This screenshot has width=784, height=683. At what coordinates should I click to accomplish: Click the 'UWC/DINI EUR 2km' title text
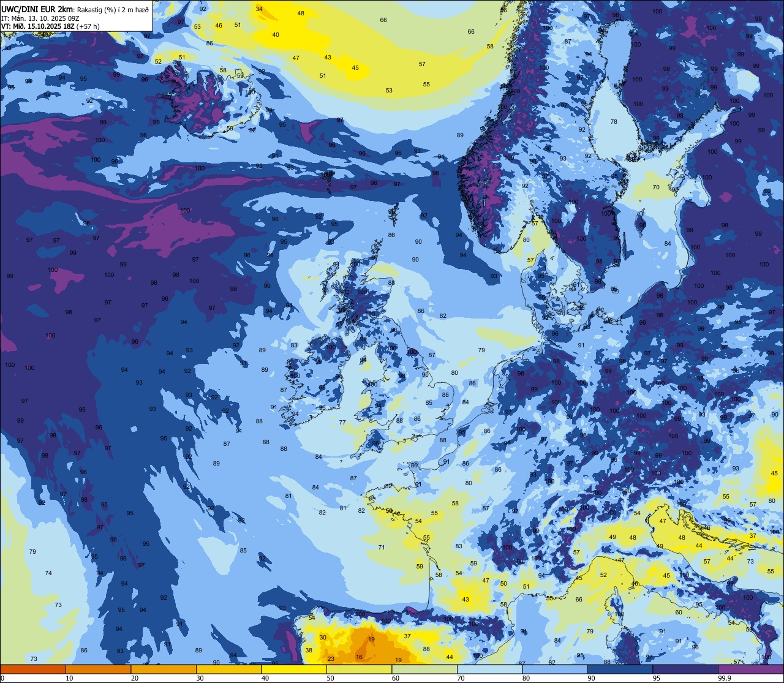tap(37, 9)
